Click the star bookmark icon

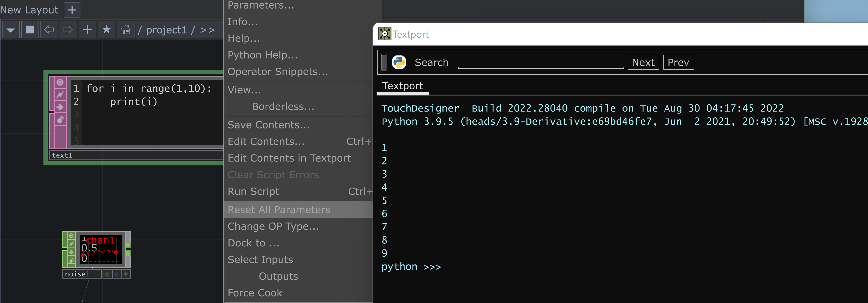click(x=106, y=30)
